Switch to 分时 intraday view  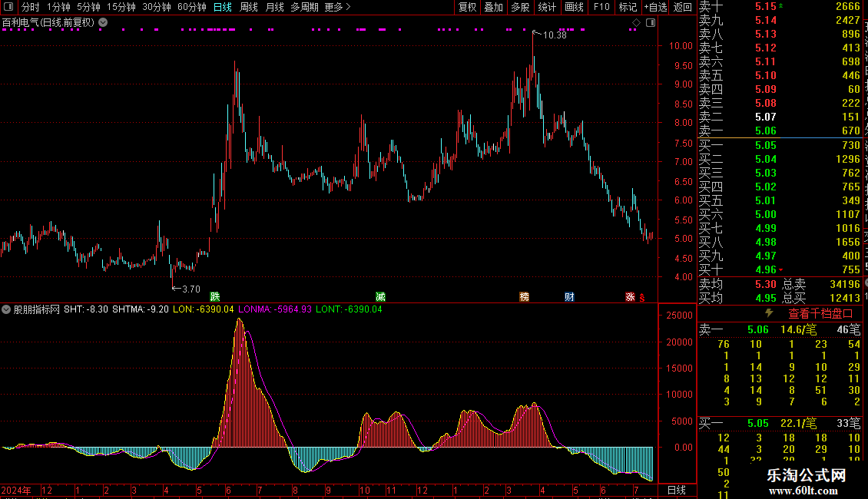[31, 7]
